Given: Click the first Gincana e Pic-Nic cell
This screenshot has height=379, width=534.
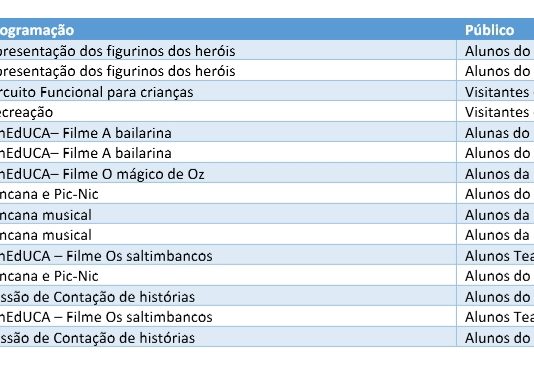Looking at the screenshot, I should (228, 193).
